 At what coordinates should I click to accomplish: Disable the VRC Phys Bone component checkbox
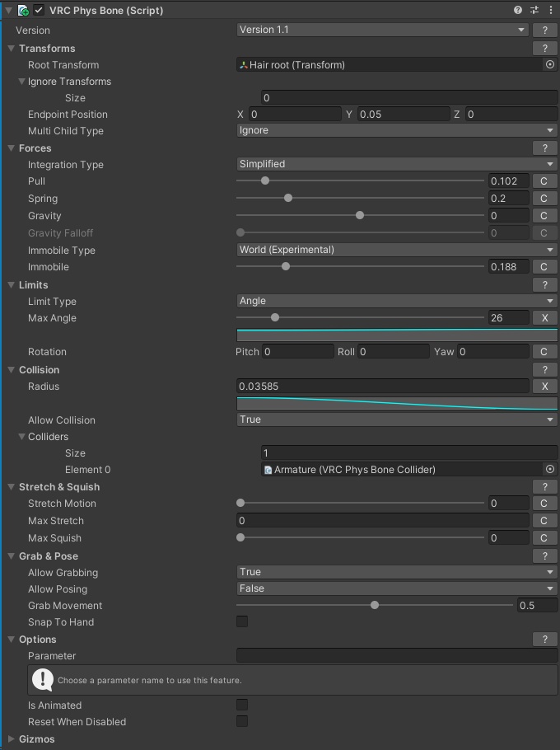pos(39,11)
